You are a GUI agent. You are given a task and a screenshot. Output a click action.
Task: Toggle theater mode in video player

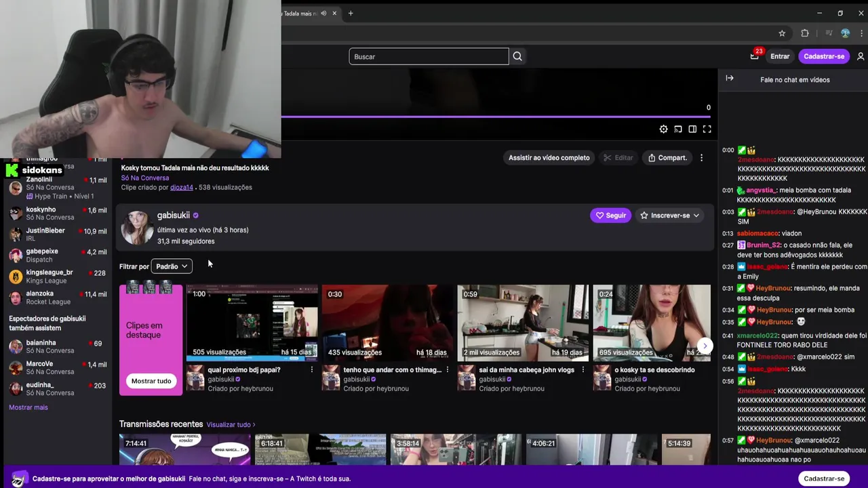[x=692, y=129]
